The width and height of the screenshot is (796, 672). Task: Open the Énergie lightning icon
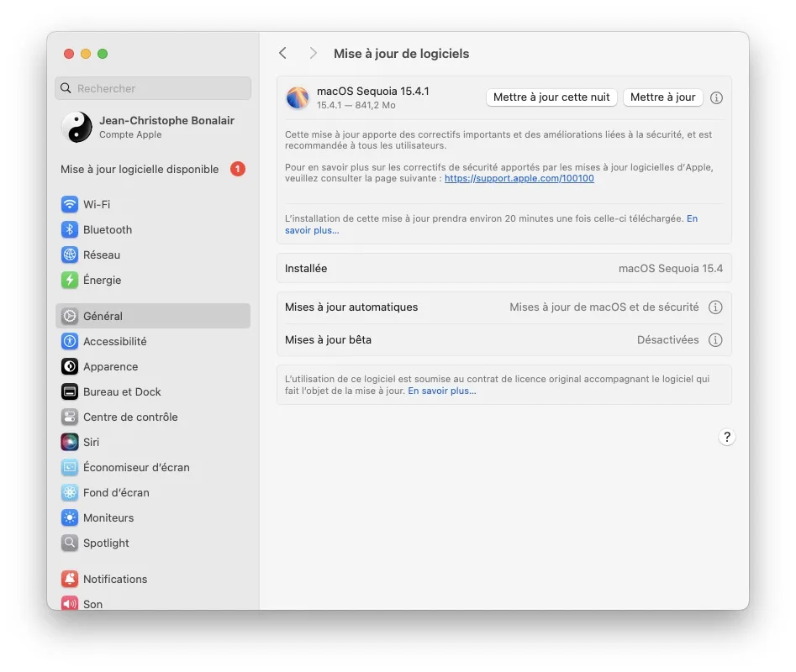coord(70,280)
